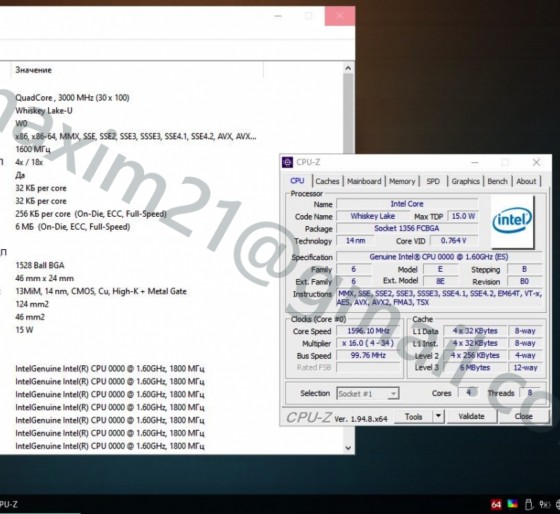Select the '1528 Ball BGA' row
The image size is (560, 514).
click(40, 265)
